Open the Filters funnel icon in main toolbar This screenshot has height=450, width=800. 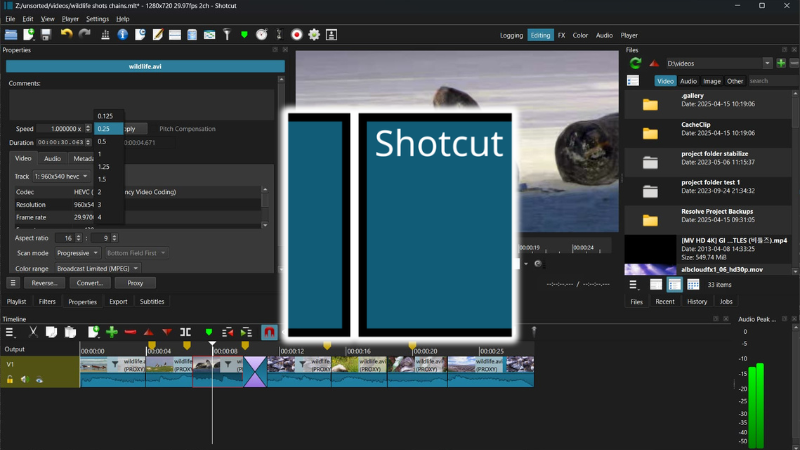click(227, 35)
